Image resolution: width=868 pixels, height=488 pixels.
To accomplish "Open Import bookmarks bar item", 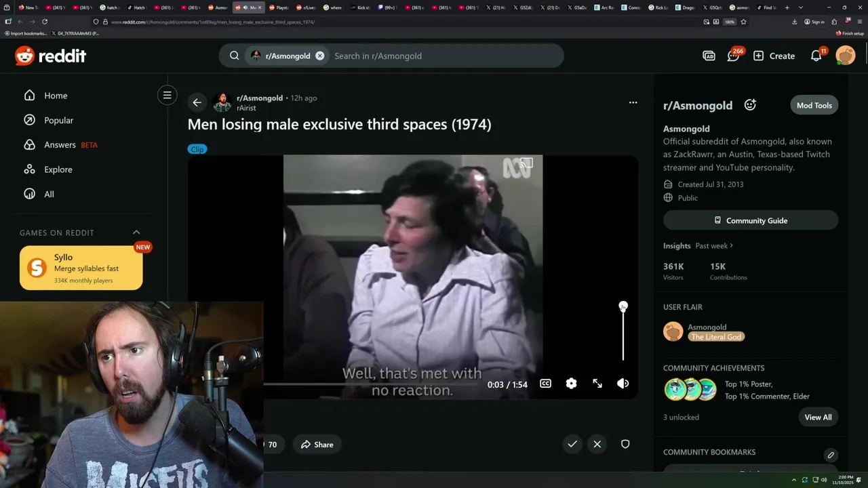I will [26, 33].
